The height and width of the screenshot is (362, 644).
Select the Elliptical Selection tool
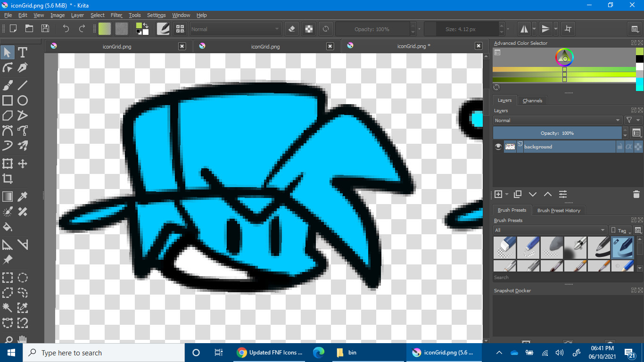click(22, 277)
